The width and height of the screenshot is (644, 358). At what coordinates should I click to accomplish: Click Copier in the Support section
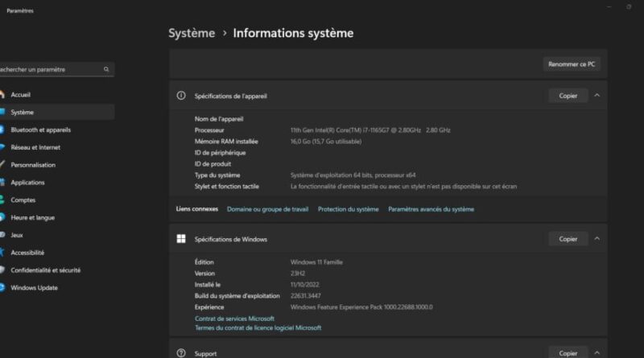[x=568, y=352]
